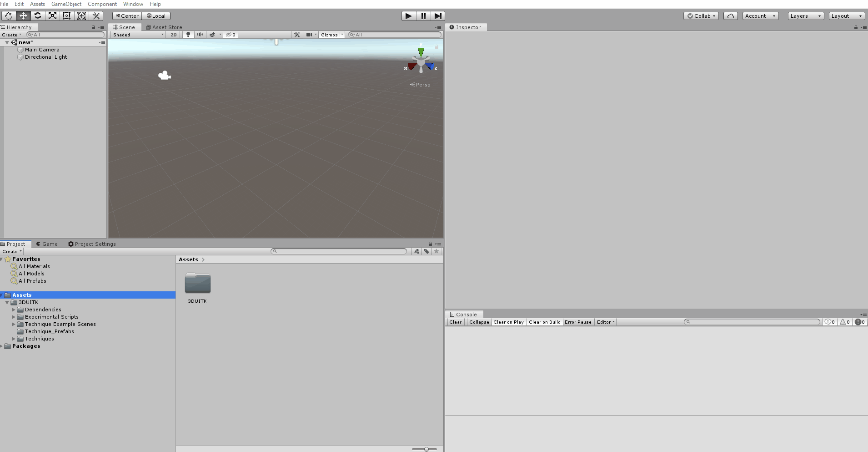Click the favorite star icon in Project

437,251
